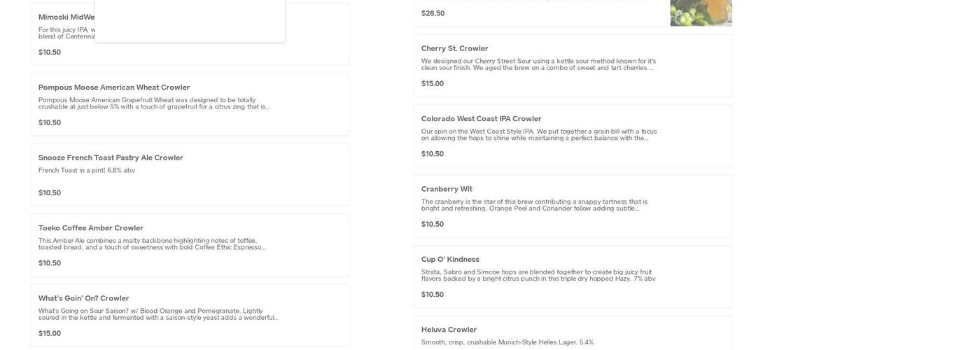This screenshot has height=350, width=980.
Task: Click the Cup O' Kindness hops description text
Action: (538, 275)
